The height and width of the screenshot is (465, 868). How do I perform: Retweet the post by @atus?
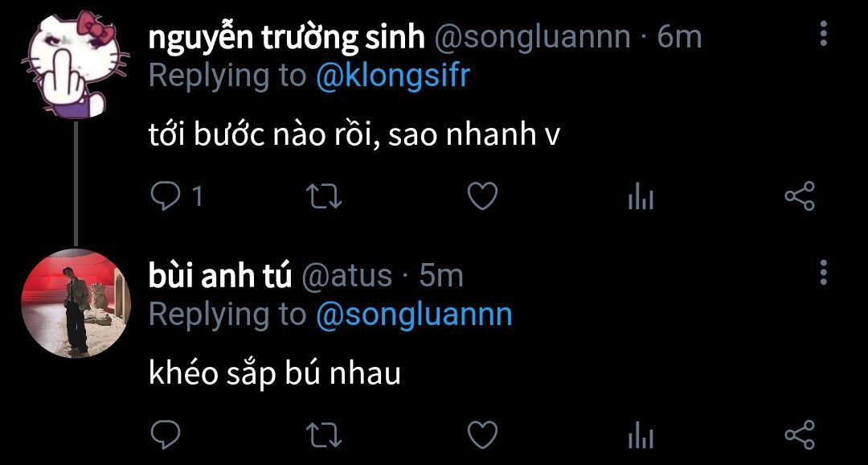[x=324, y=435]
